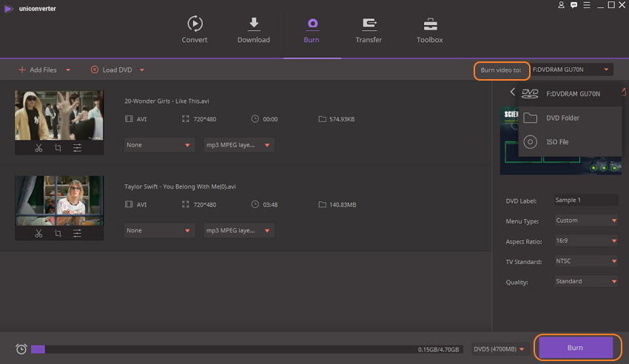Click file name Taylor Swift - You Belong With Me(0).avi
Screen dimensions: 629x364
pos(180,186)
